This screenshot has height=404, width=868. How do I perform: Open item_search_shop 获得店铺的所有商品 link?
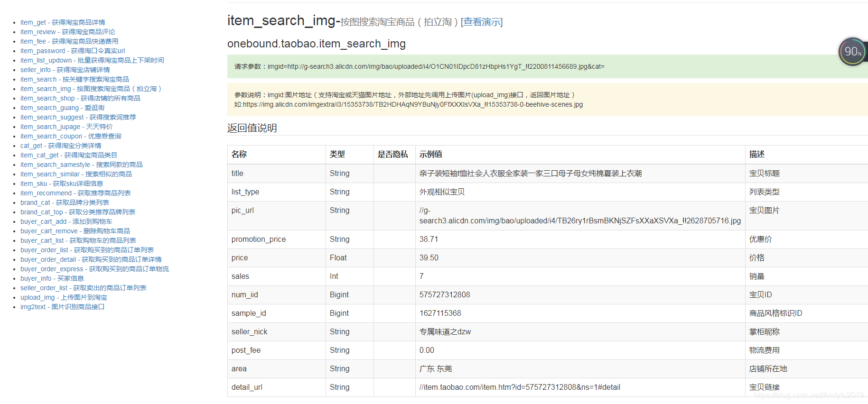click(x=80, y=98)
